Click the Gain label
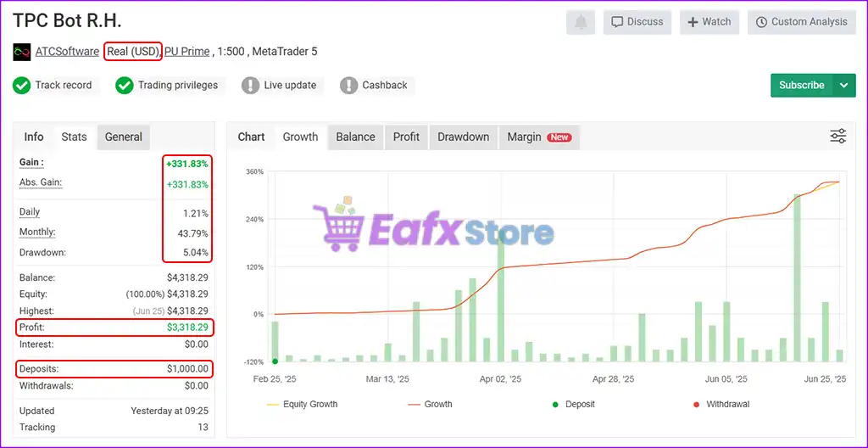868x448 pixels. pyautogui.click(x=31, y=162)
